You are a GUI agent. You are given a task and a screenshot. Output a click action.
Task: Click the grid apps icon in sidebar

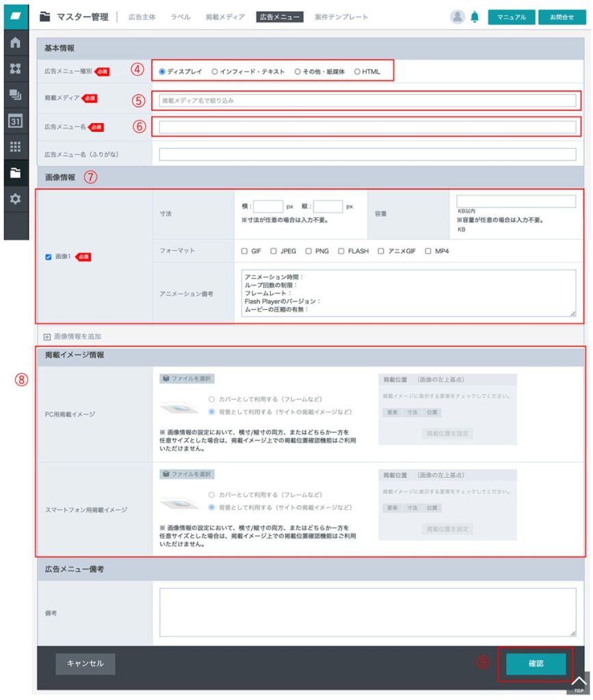[15, 146]
